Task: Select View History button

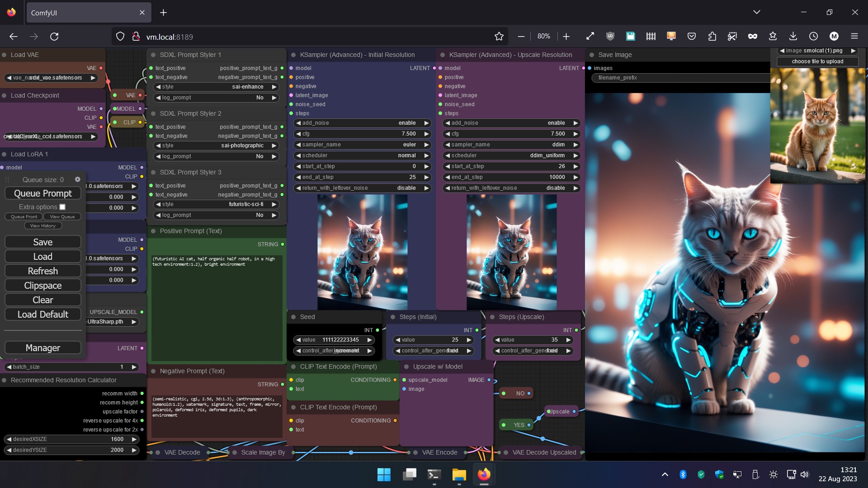Action: click(x=43, y=226)
